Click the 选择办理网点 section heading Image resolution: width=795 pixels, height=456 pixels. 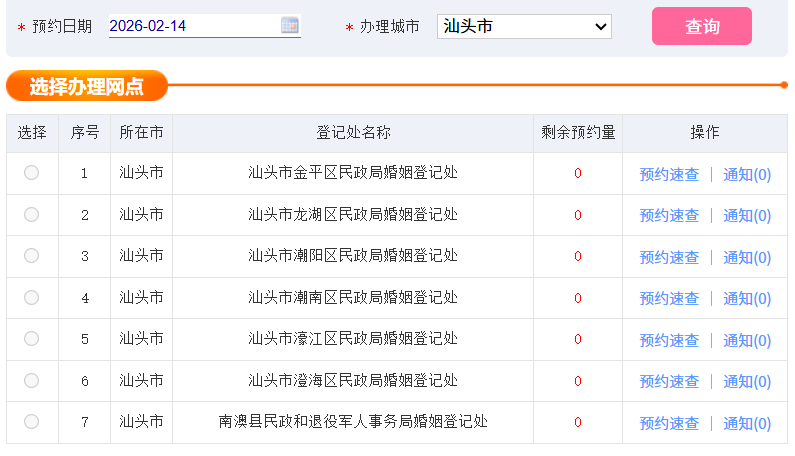pos(87,86)
